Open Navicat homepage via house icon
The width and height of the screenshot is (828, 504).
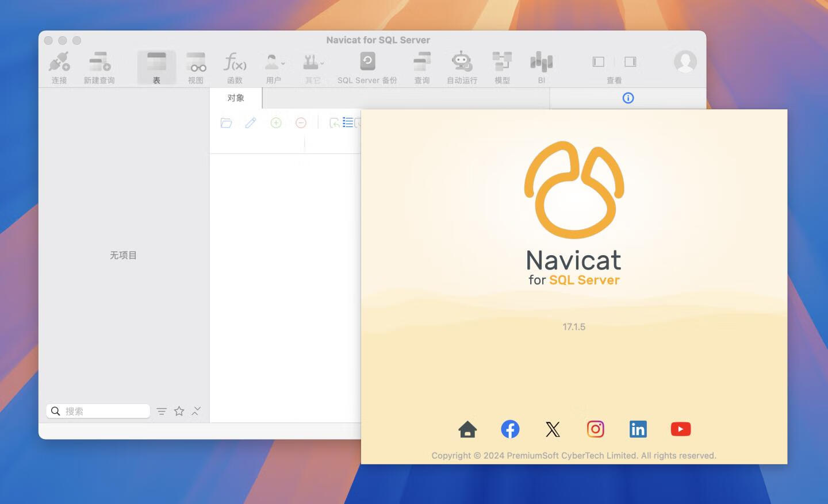pyautogui.click(x=467, y=429)
